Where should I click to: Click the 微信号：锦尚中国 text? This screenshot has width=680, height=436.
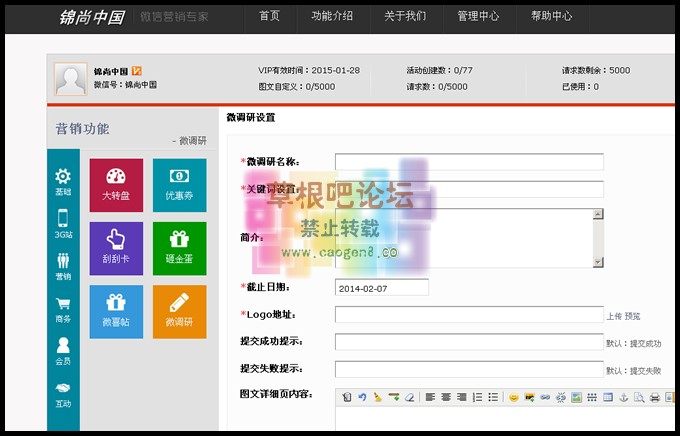pos(125,85)
